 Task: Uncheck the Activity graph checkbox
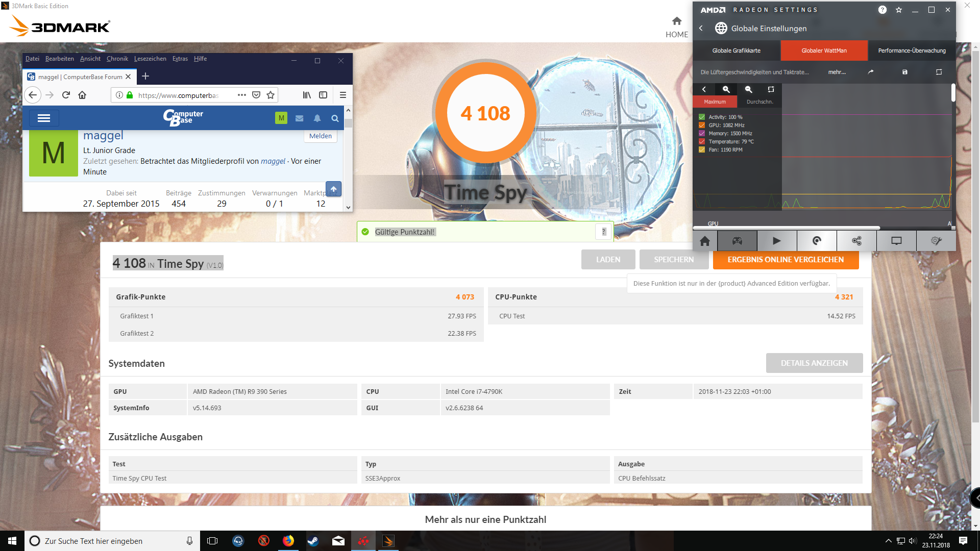coord(702,117)
